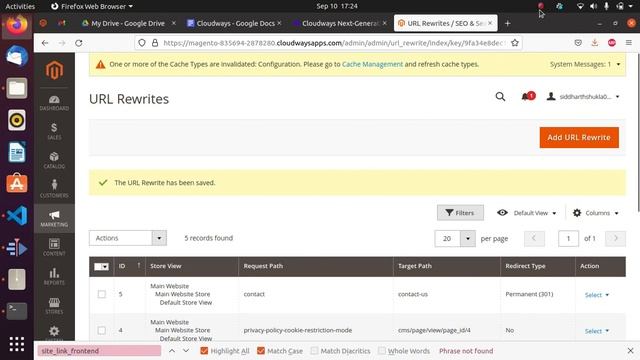Click Add URL Rewrite button
640x360 pixels.
[579, 138]
